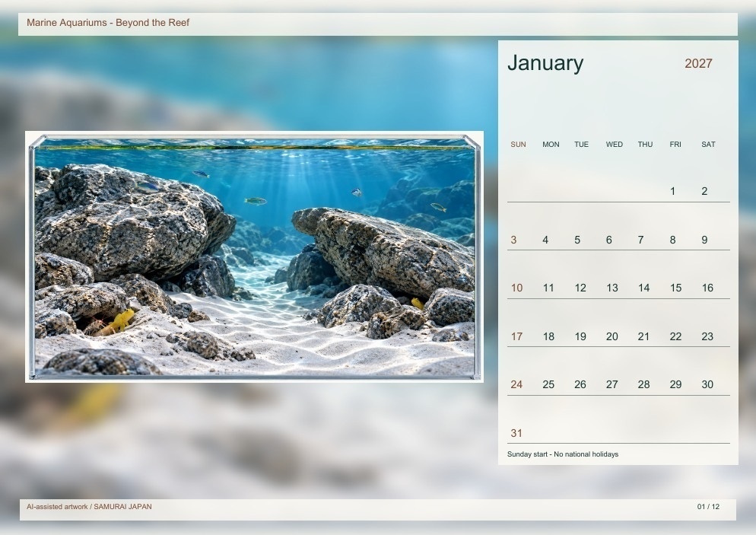Screen dimensions: 756x535
Task: Click the 'FRI' weekday header
Action: click(x=675, y=145)
